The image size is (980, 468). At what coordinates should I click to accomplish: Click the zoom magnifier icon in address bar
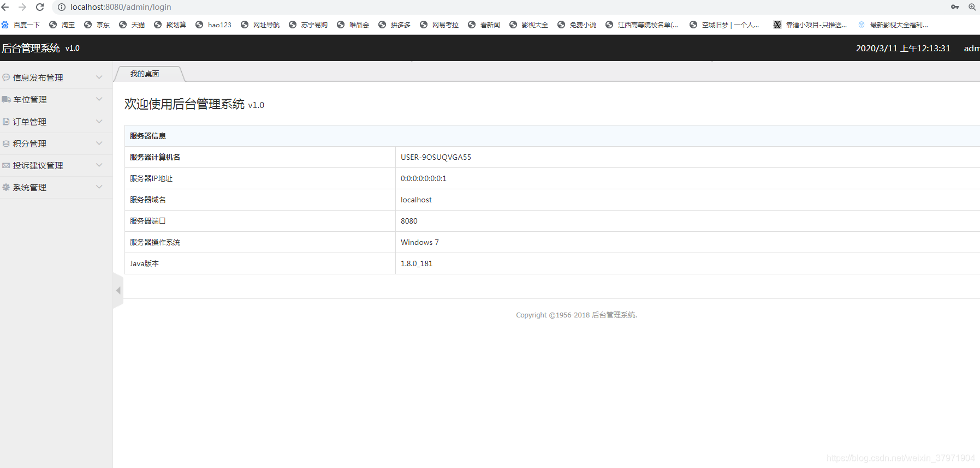(x=972, y=7)
